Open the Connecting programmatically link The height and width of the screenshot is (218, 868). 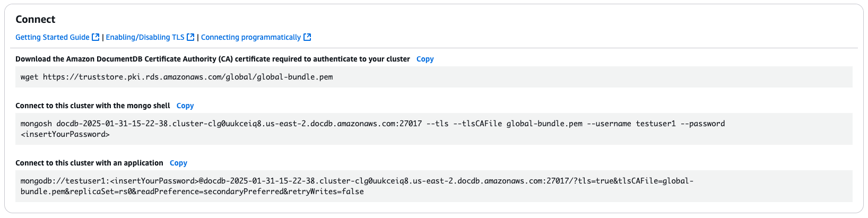coord(250,37)
